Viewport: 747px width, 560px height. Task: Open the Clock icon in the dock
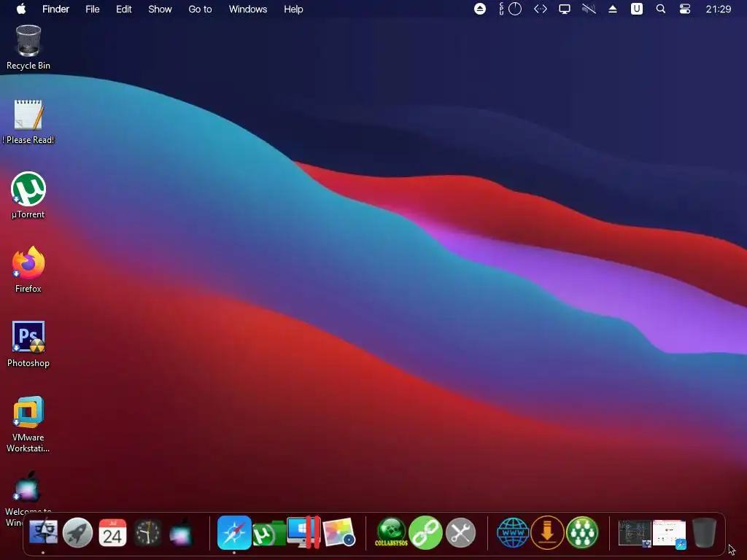147,533
